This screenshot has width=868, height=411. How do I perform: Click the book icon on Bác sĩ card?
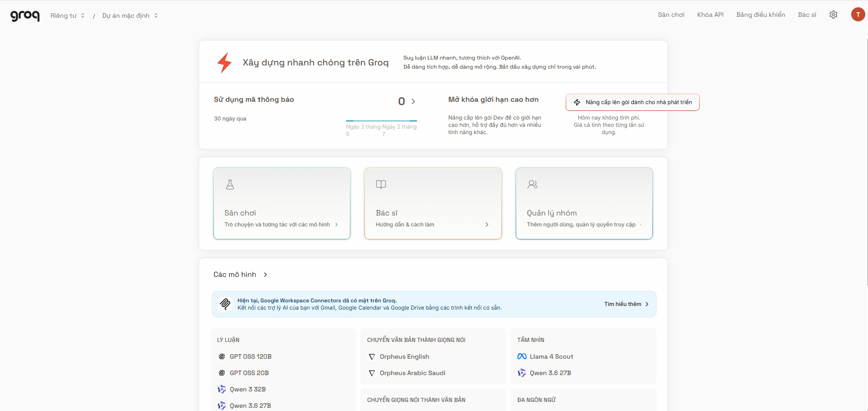coord(381,184)
